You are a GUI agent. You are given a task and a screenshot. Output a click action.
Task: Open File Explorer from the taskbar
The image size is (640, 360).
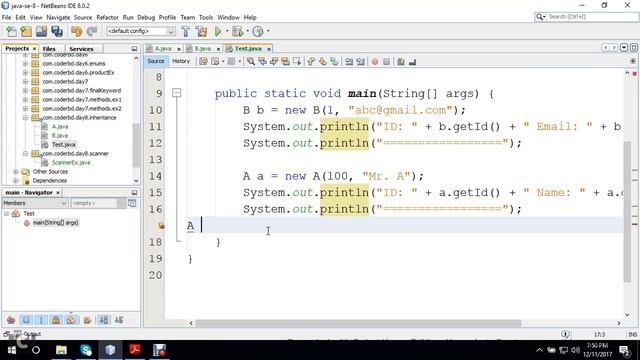(x=61, y=350)
